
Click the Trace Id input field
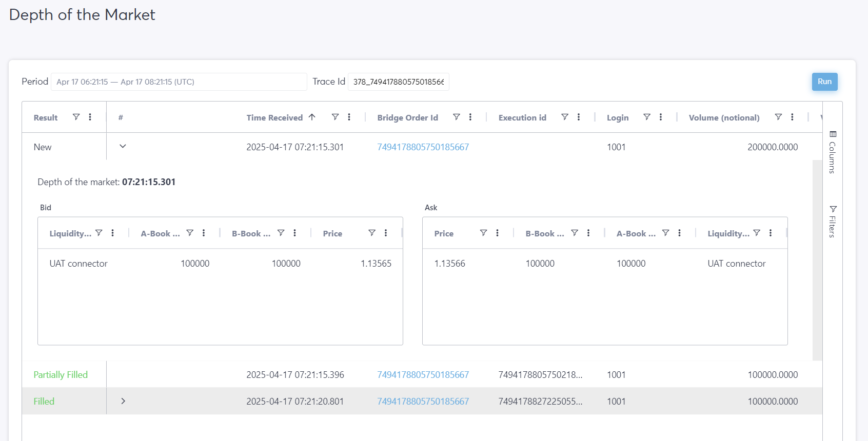pos(398,82)
